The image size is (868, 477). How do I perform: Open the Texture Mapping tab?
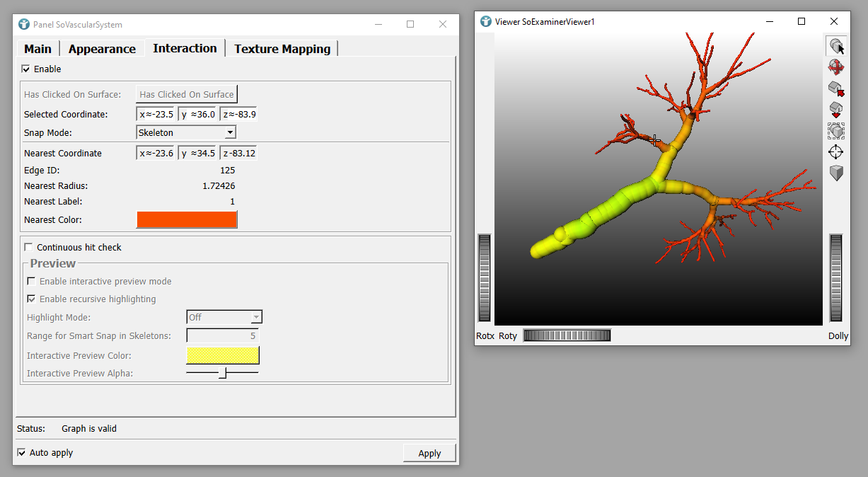coord(282,49)
